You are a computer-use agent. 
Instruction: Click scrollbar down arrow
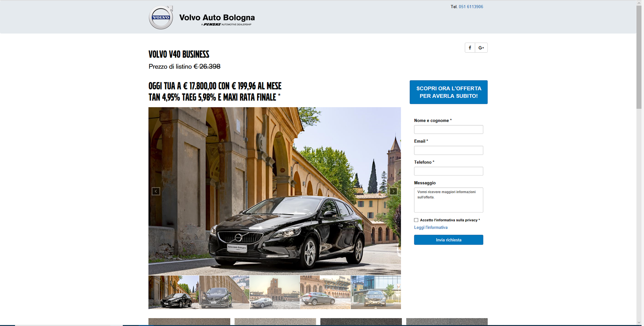point(639,323)
